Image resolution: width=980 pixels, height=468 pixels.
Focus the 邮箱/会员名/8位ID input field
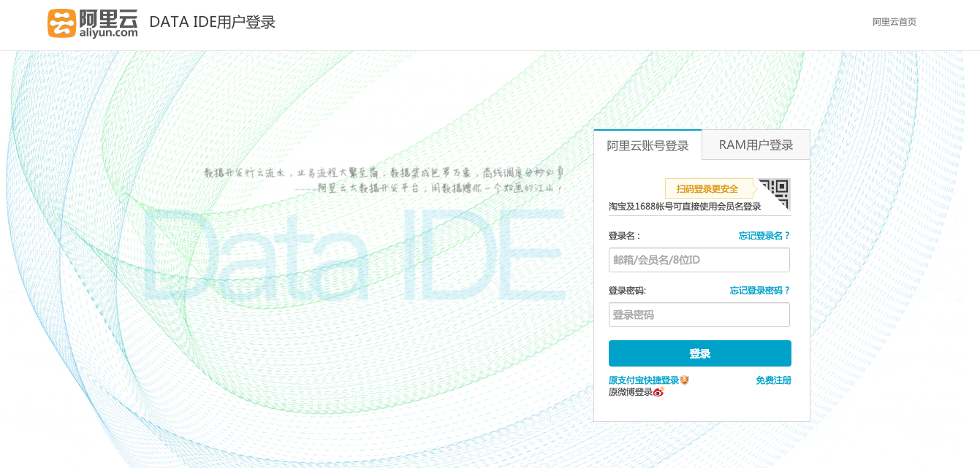[699, 260]
